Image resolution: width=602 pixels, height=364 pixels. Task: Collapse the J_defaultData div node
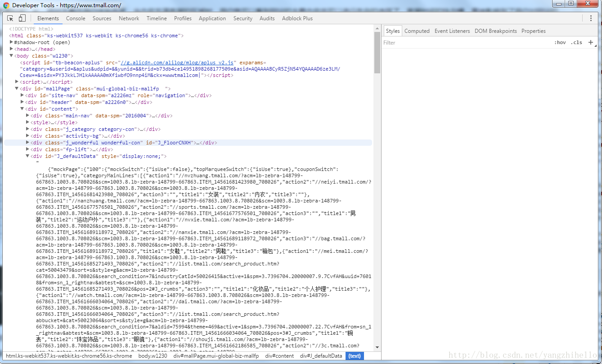[28, 156]
